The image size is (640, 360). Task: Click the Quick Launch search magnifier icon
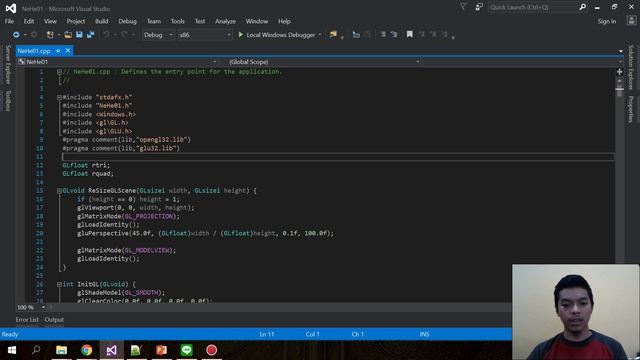coord(582,7)
